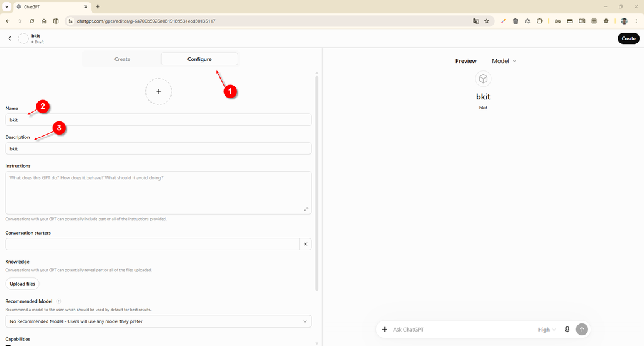Screen dimensions: 644x346
Task: Click the Conversation starters input field
Action: tap(152, 244)
